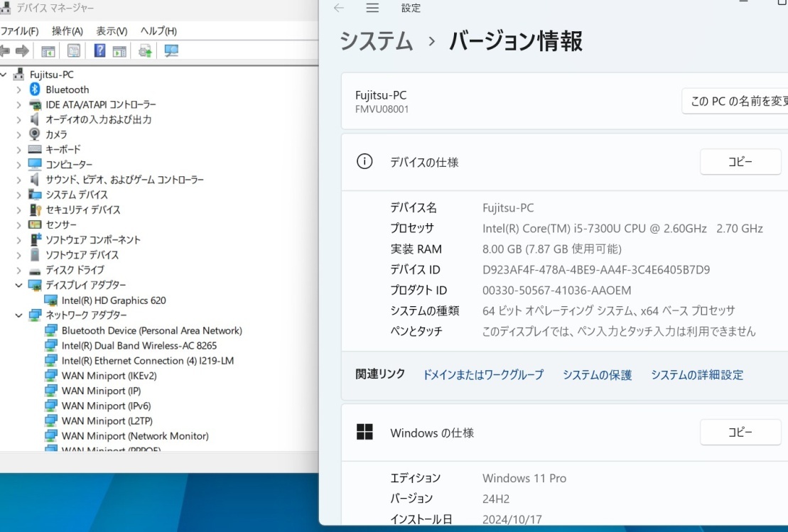
Task: Click the update driver toolbar icon
Action: [145, 50]
